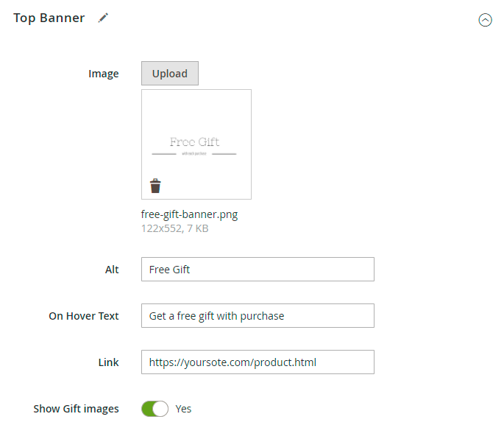Click the Link field label

109,362
